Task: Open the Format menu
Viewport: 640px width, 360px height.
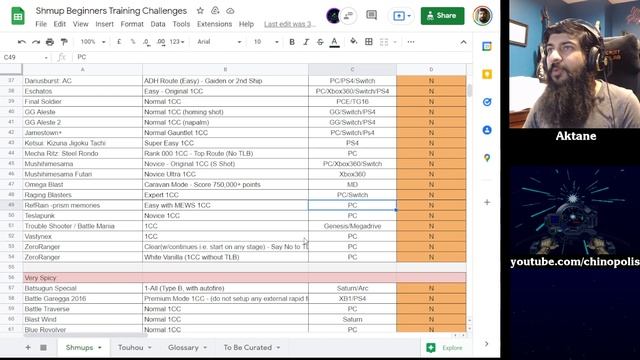Action: click(132, 24)
